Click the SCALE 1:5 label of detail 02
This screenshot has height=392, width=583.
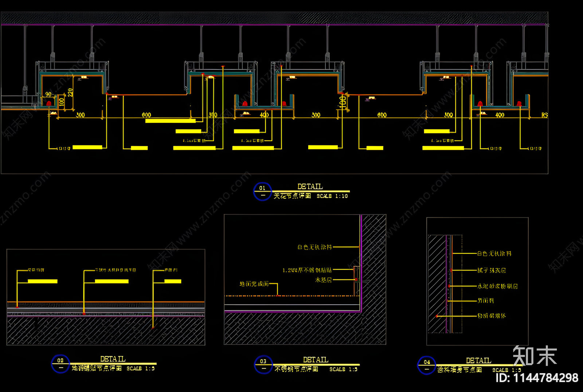click(x=141, y=368)
